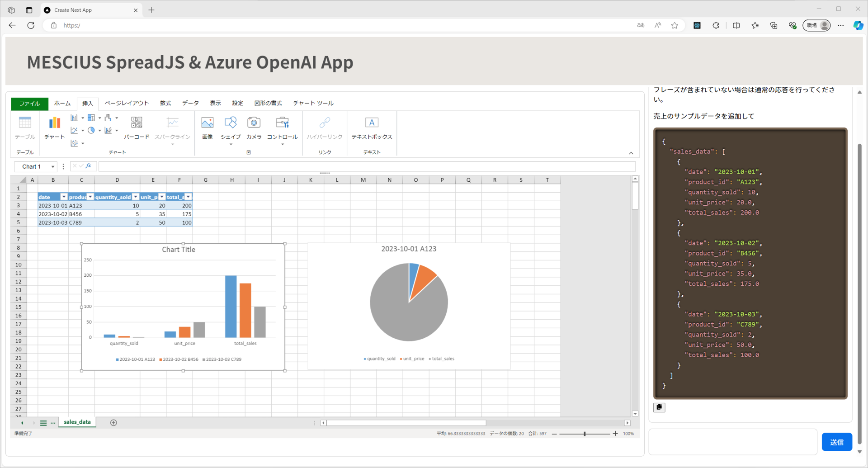The width and height of the screenshot is (868, 468).
Task: Select column header G
Action: 206,180
